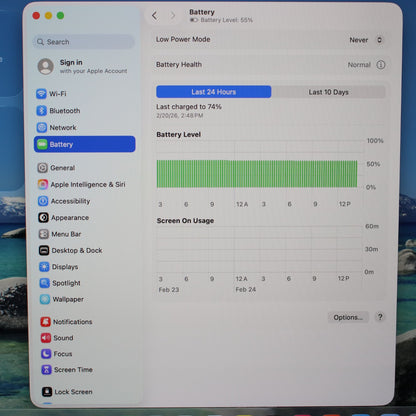Screen dimensions: 416x416
Task: Click the Options... button
Action: point(348,317)
